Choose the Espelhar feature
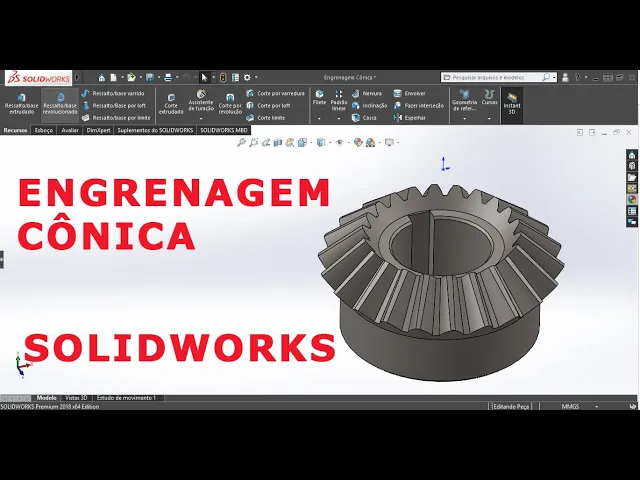Viewport: 640px width, 480px height. [x=409, y=118]
